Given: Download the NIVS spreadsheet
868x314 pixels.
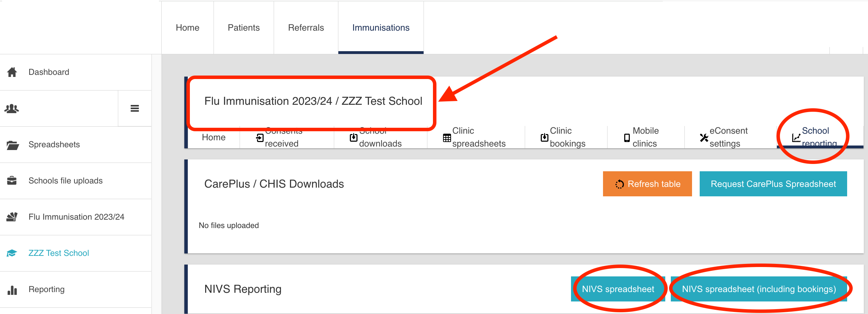Looking at the screenshot, I should click(618, 289).
